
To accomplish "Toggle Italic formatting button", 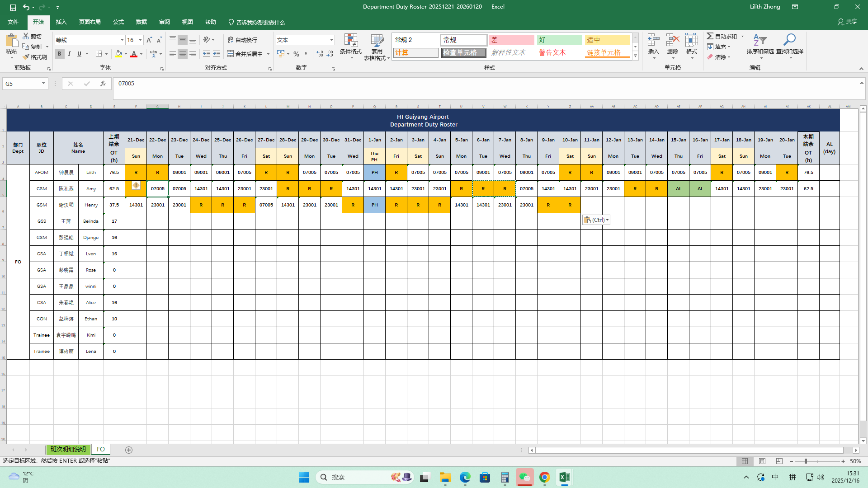I will click(x=69, y=54).
